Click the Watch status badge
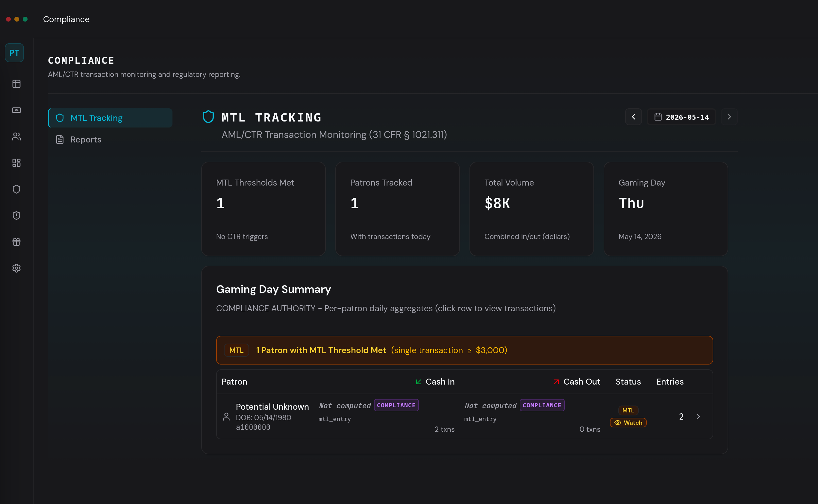818x504 pixels. tap(628, 423)
